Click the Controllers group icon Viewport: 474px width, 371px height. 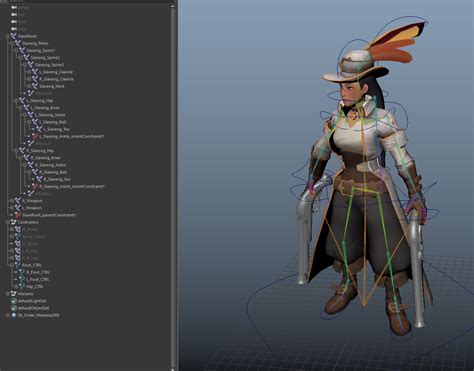click(14, 222)
